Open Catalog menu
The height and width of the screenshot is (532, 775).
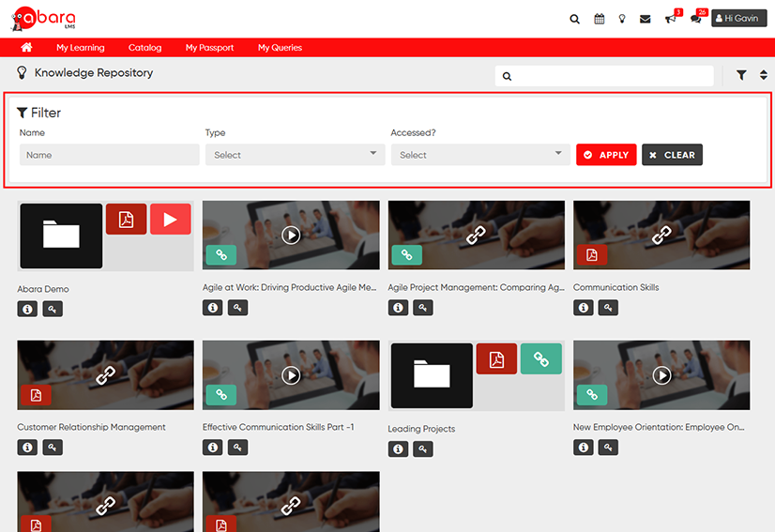coord(144,48)
